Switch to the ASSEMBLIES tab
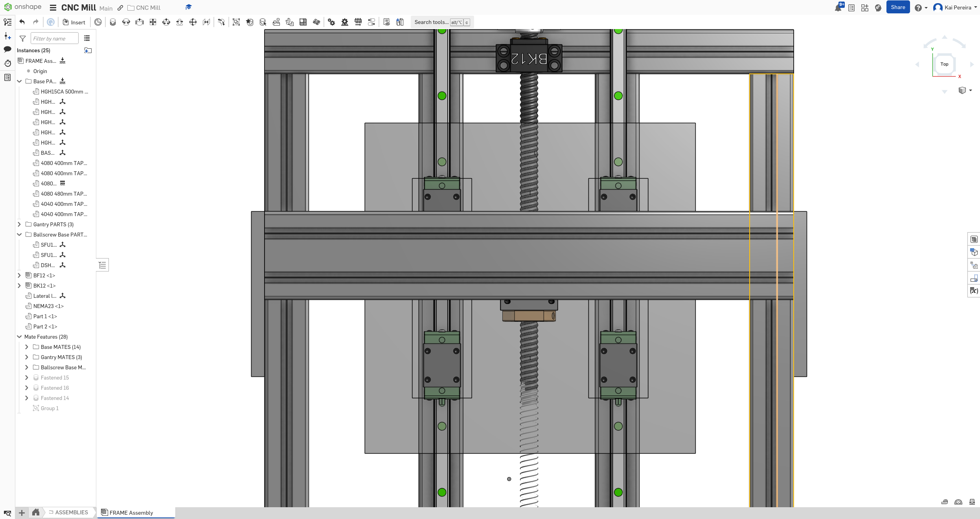 71,512
